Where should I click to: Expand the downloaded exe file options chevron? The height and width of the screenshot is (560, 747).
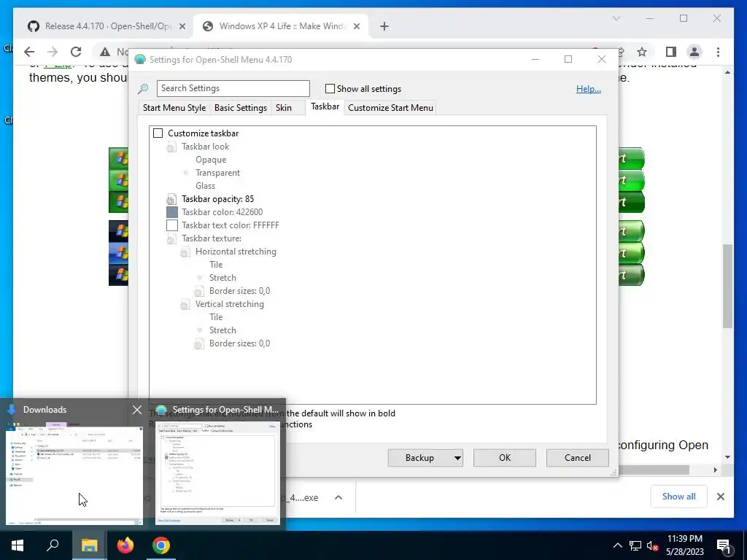[338, 497]
